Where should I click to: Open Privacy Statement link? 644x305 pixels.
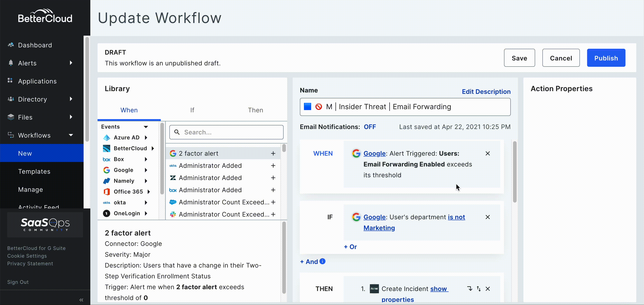30,263
